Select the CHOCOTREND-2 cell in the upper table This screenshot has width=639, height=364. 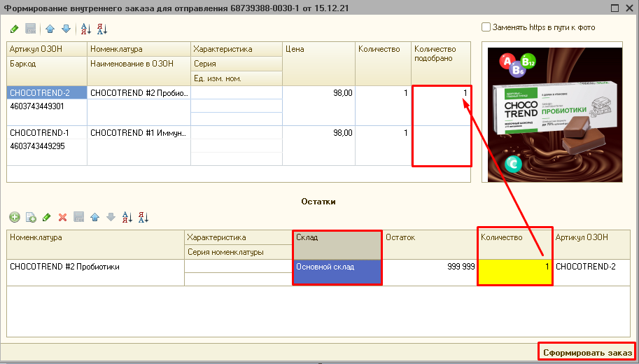47,93
